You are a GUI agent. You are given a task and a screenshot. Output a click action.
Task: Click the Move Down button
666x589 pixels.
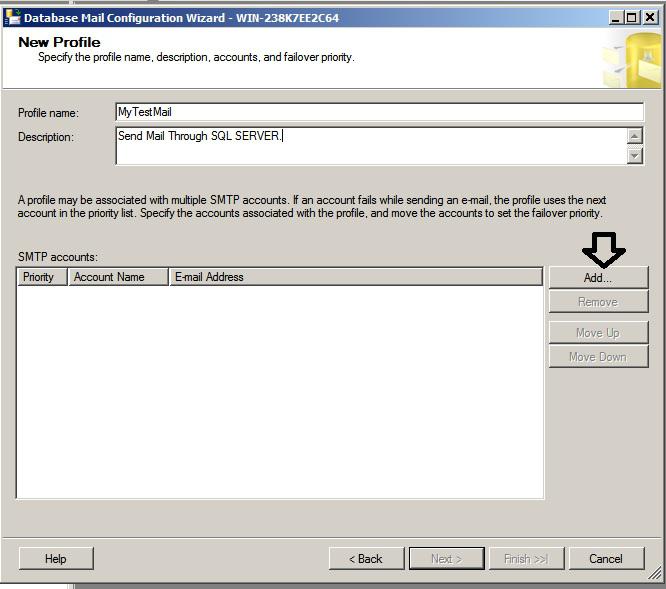pyautogui.click(x=598, y=357)
